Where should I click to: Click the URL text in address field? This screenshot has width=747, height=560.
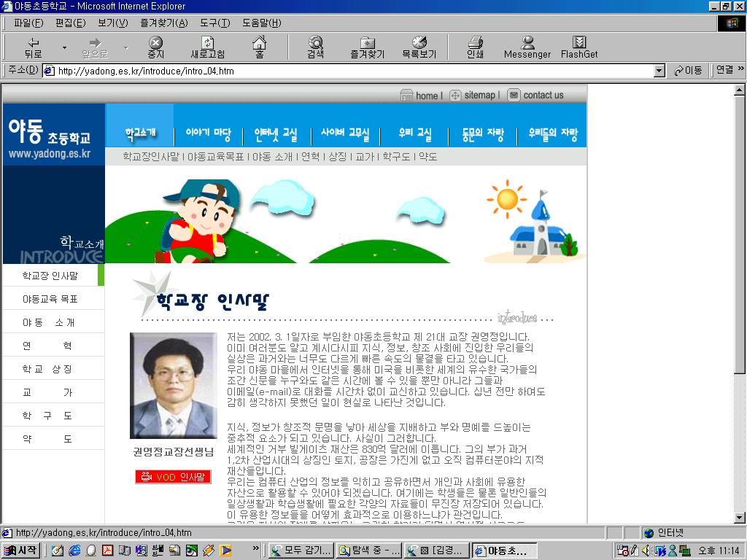point(146,71)
